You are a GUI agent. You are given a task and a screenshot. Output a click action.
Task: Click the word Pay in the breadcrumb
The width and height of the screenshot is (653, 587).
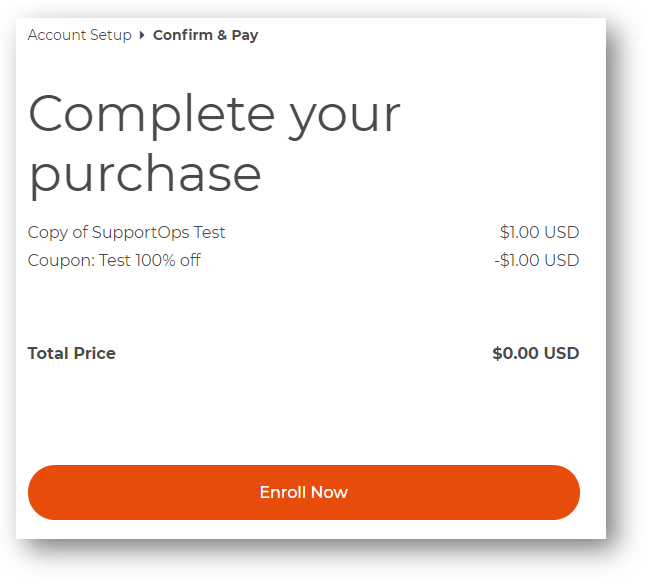click(x=245, y=35)
